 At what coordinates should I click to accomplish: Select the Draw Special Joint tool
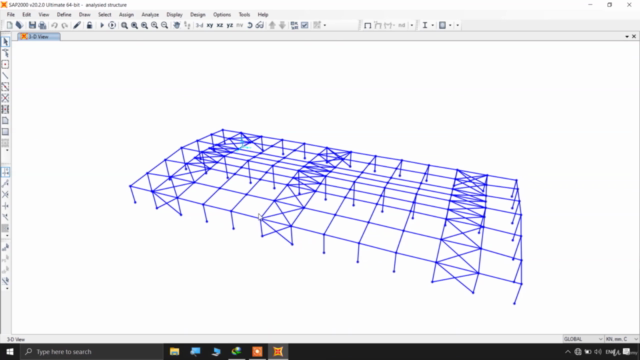5,64
